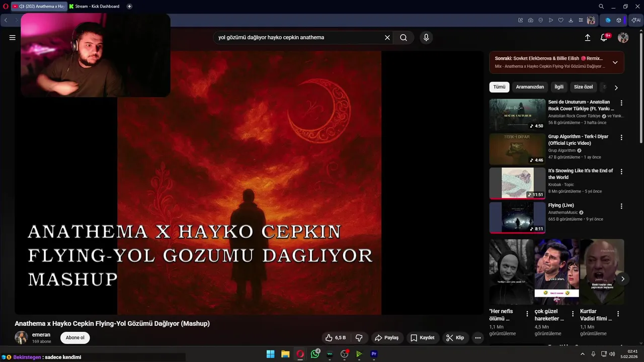644x362 pixels.
Task: Open the Opera extensions cube icon
Action: [619, 20]
